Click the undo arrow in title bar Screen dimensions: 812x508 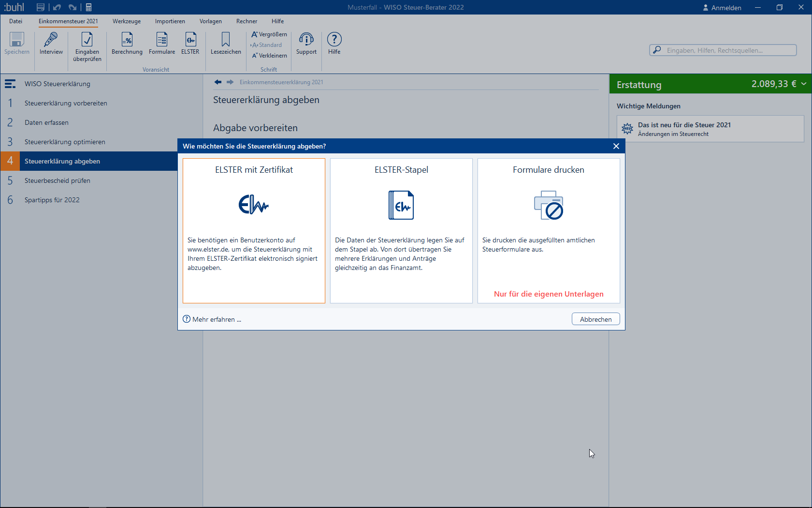coord(57,7)
